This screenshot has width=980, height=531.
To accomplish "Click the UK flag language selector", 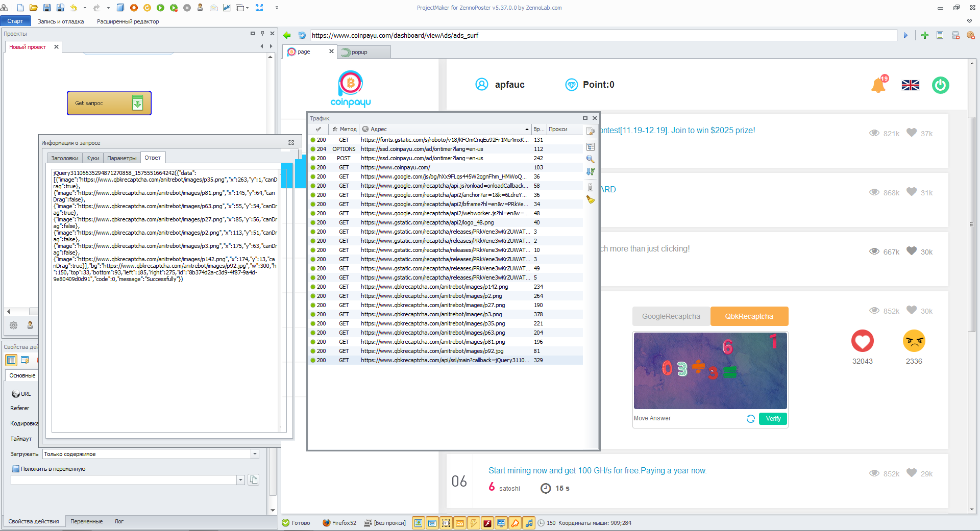I will point(911,85).
